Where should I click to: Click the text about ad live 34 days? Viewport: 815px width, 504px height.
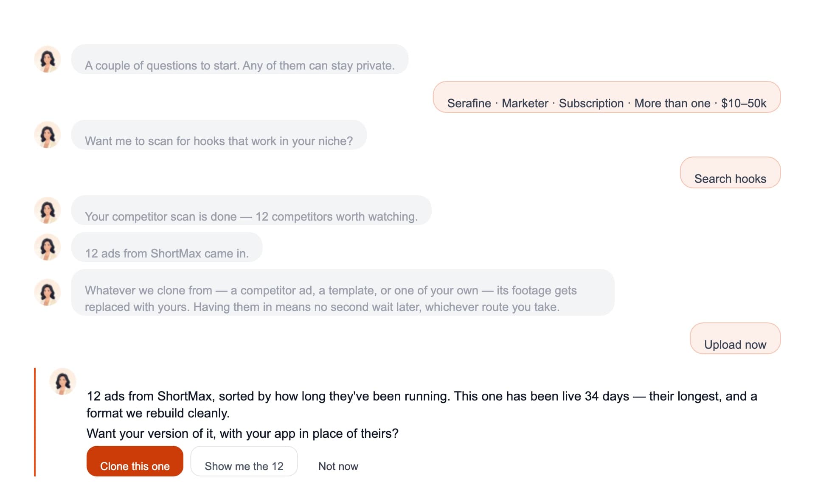(x=422, y=404)
